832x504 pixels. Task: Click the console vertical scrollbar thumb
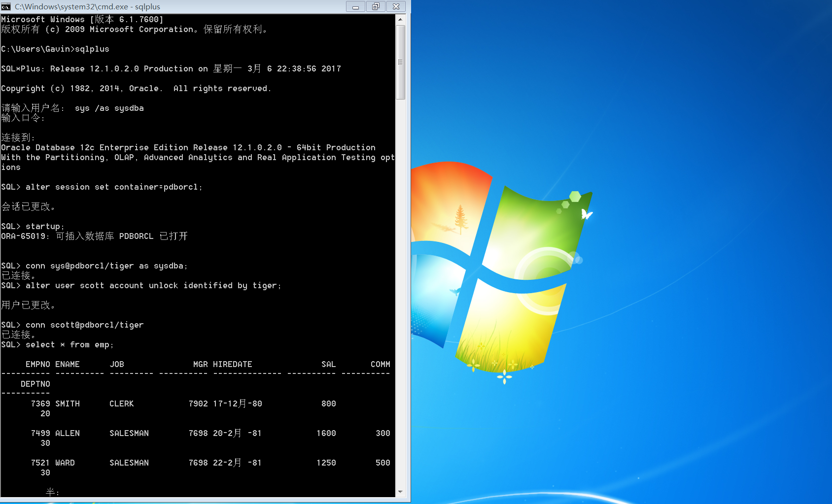click(400, 62)
